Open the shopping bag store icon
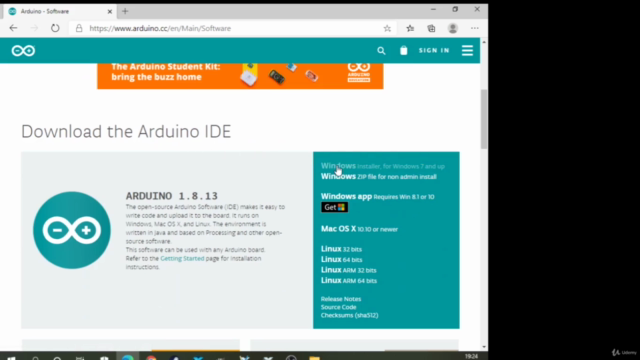 (x=404, y=50)
